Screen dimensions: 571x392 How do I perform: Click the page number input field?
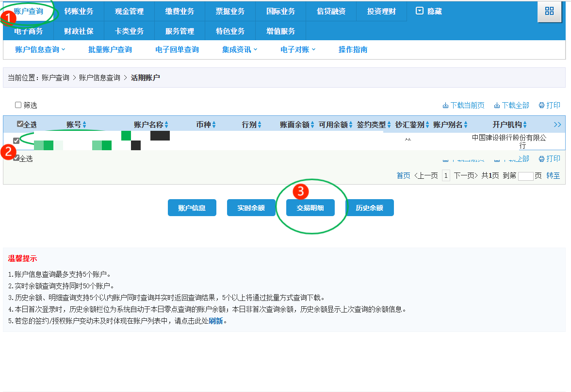click(525, 176)
